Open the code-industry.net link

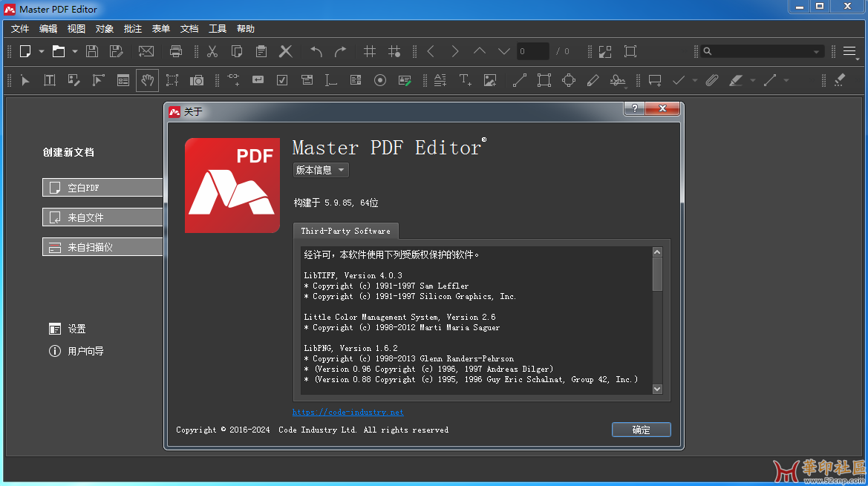(x=347, y=412)
